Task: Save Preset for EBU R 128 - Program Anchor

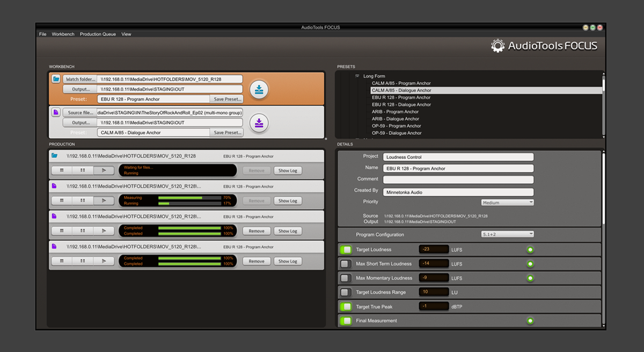Action: pos(226,99)
